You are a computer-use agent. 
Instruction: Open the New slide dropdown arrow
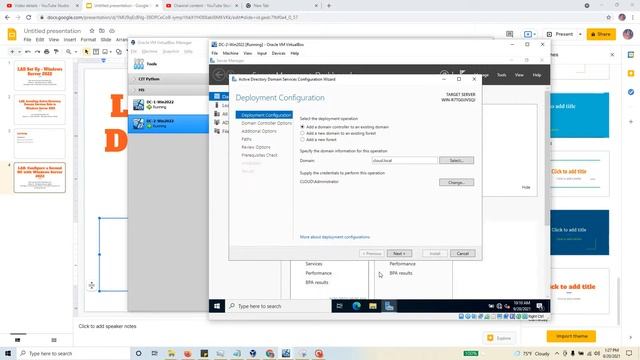[19, 52]
